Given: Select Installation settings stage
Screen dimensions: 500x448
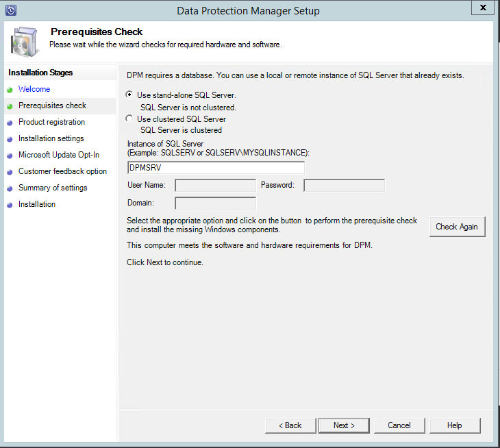Looking at the screenshot, I should (x=51, y=138).
